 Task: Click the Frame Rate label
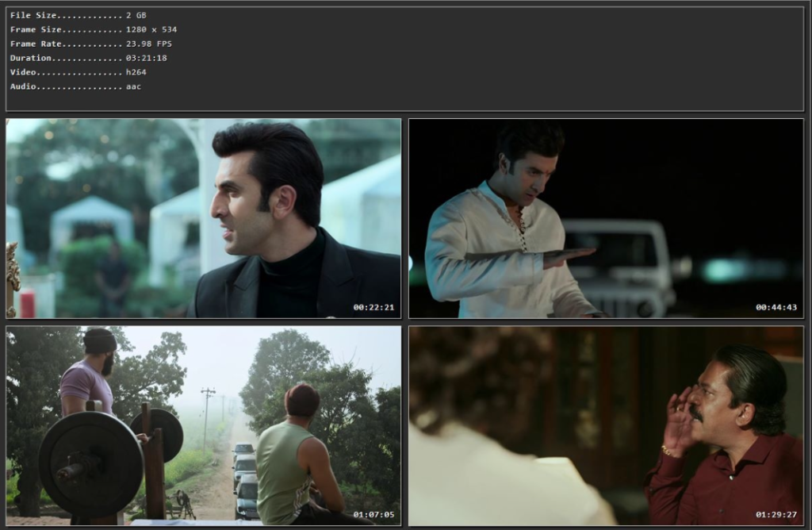[36, 44]
